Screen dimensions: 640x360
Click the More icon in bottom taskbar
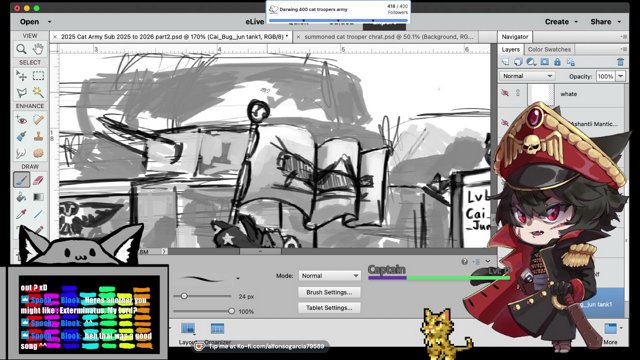click(x=611, y=332)
